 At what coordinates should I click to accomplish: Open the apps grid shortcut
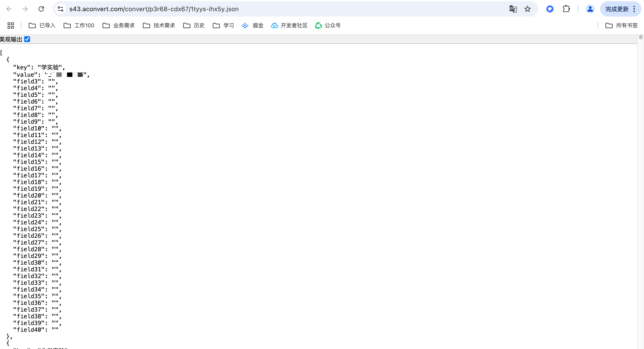(11, 26)
